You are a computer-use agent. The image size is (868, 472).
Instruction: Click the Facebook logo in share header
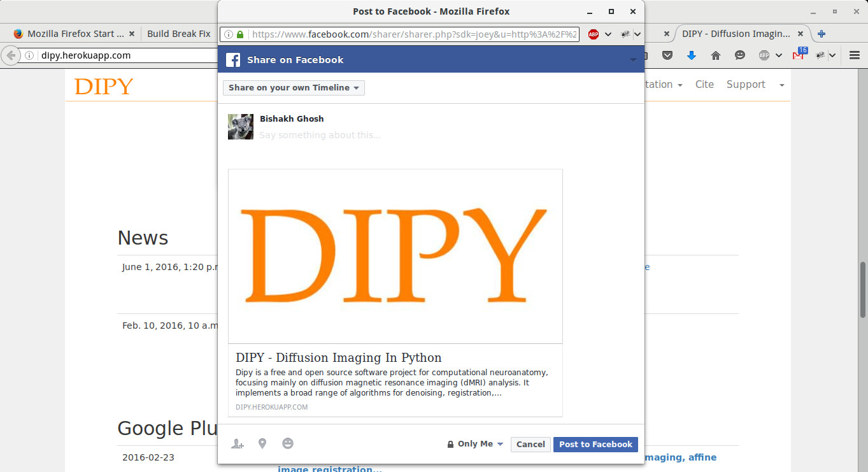233,60
